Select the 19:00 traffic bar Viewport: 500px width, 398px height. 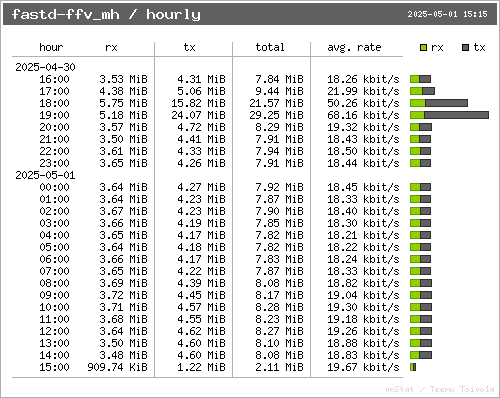tap(449, 115)
